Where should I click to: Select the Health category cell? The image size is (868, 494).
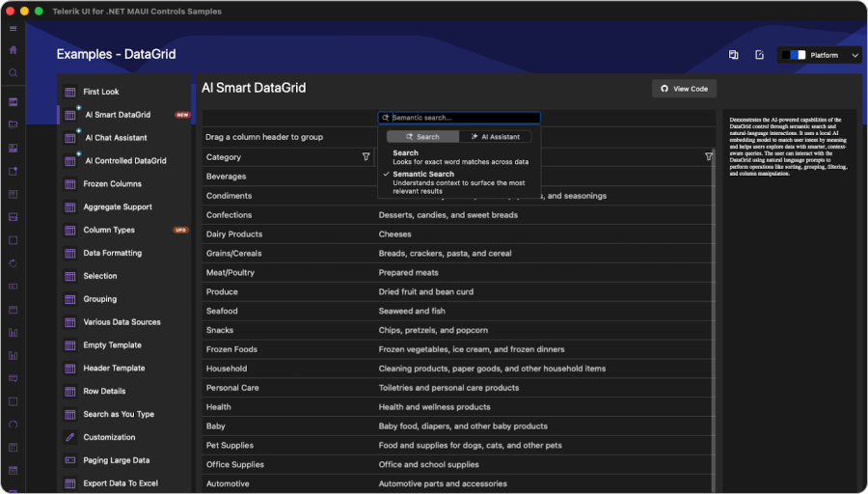point(287,407)
